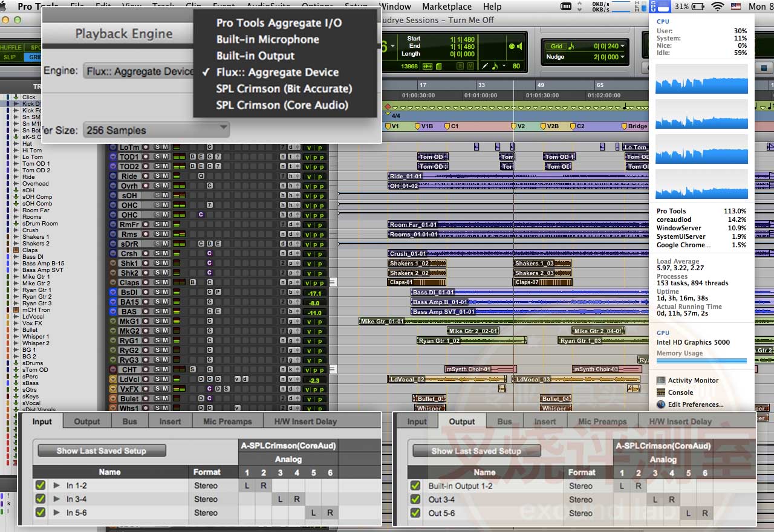Click the Activity Monitor icon in CPU panel

click(661, 380)
